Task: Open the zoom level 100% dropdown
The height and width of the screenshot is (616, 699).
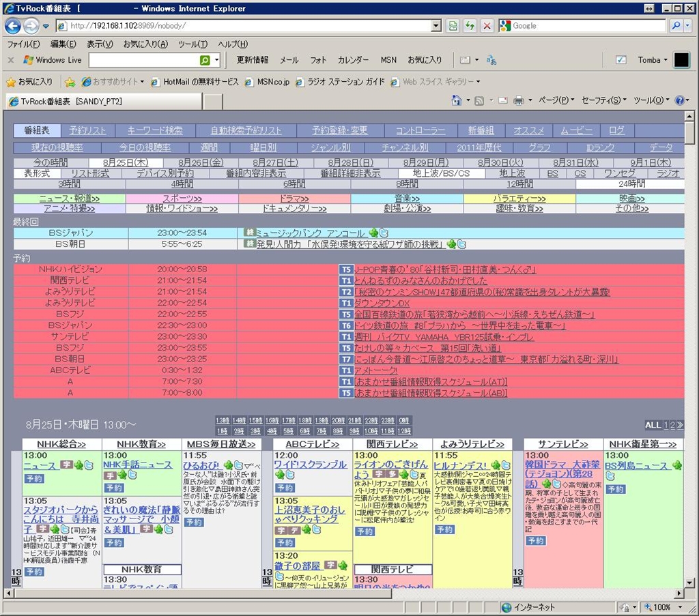Action: click(x=681, y=608)
